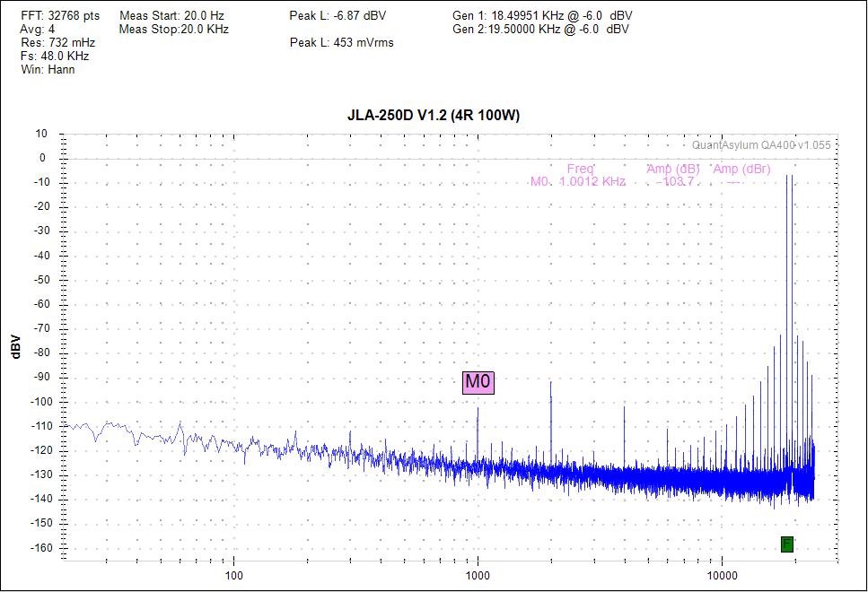Click the M0 marker label
The width and height of the screenshot is (868, 592).
[x=478, y=382]
